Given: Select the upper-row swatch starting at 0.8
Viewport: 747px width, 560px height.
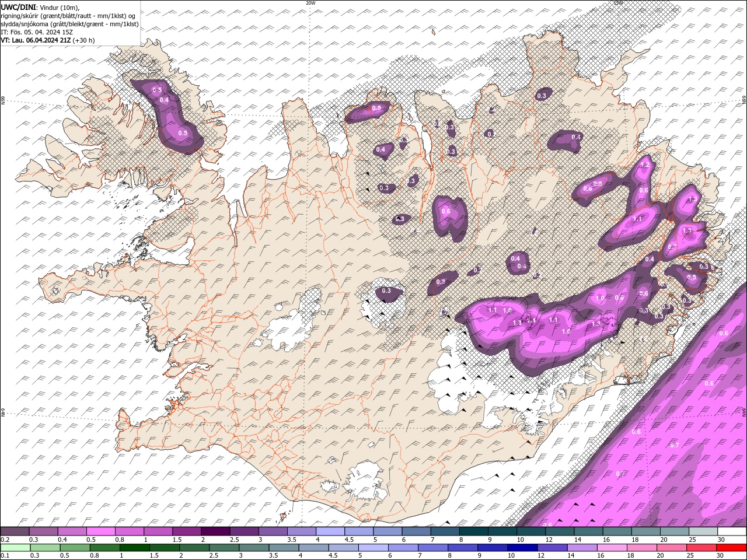Looking at the screenshot, I should click(129, 531).
